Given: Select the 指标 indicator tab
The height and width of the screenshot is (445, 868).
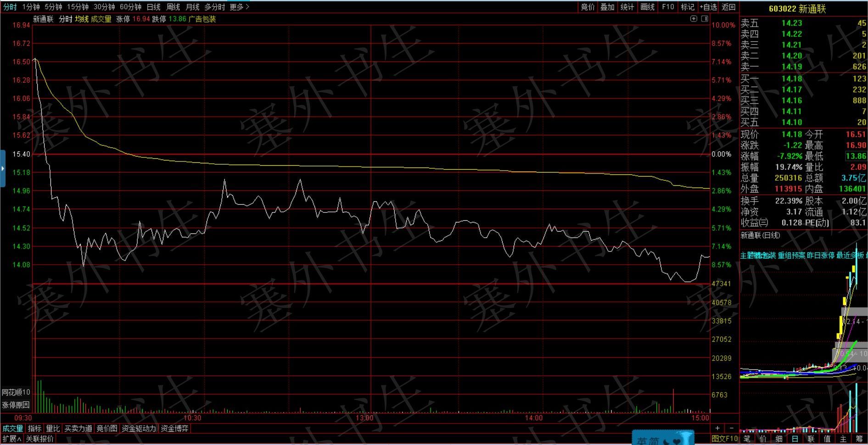Looking at the screenshot, I should [x=34, y=428].
